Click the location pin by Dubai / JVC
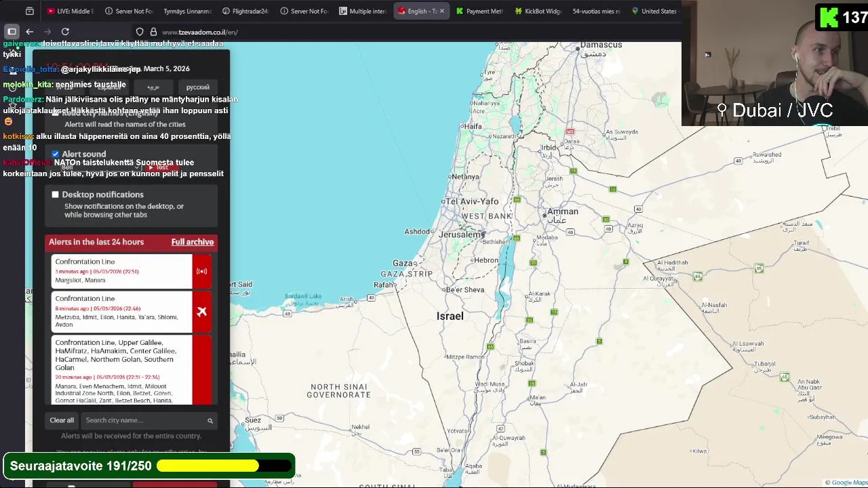The height and width of the screenshot is (488, 868). tap(722, 110)
